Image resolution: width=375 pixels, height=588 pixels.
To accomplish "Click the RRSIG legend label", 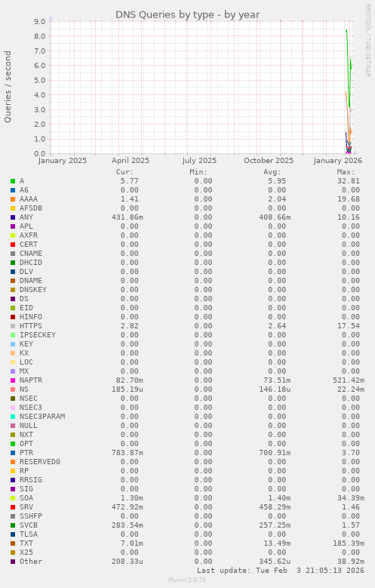I will point(31,480).
